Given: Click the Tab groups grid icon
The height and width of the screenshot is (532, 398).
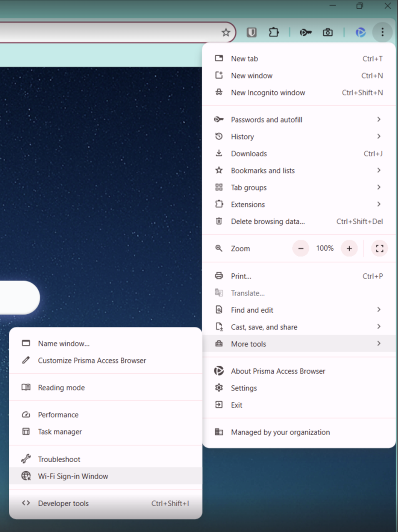Looking at the screenshot, I should pos(219,187).
